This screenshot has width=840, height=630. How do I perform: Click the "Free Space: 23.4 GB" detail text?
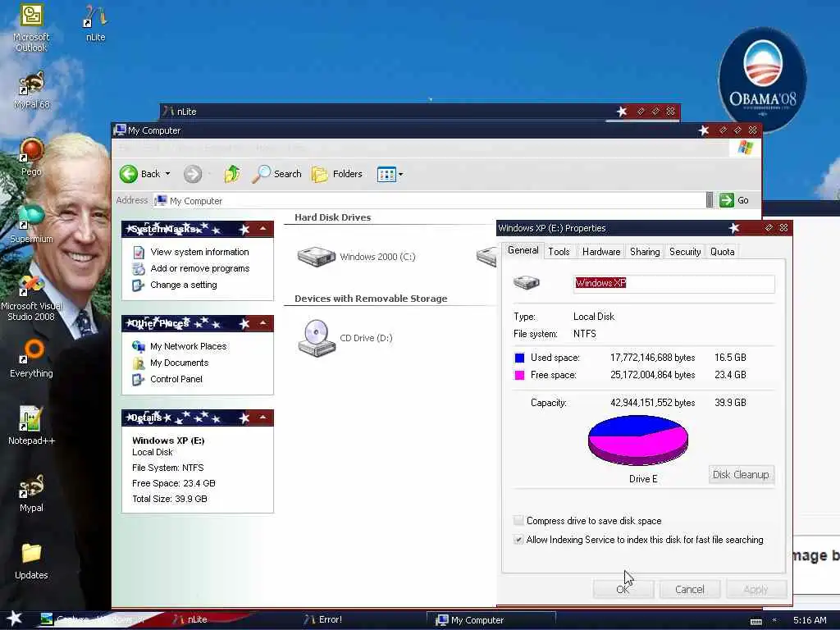pyautogui.click(x=174, y=483)
